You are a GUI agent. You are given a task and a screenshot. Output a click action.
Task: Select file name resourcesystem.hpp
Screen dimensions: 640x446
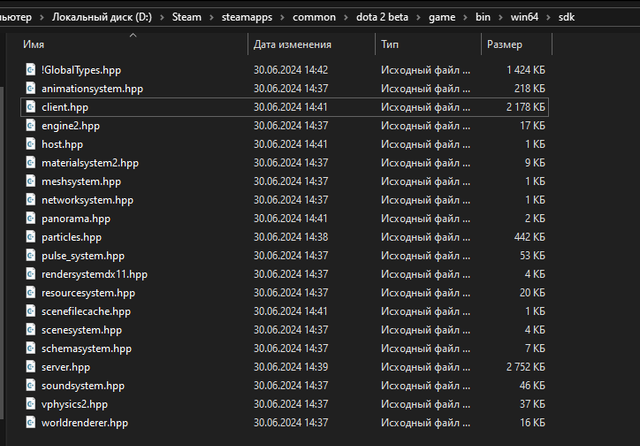click(x=88, y=293)
